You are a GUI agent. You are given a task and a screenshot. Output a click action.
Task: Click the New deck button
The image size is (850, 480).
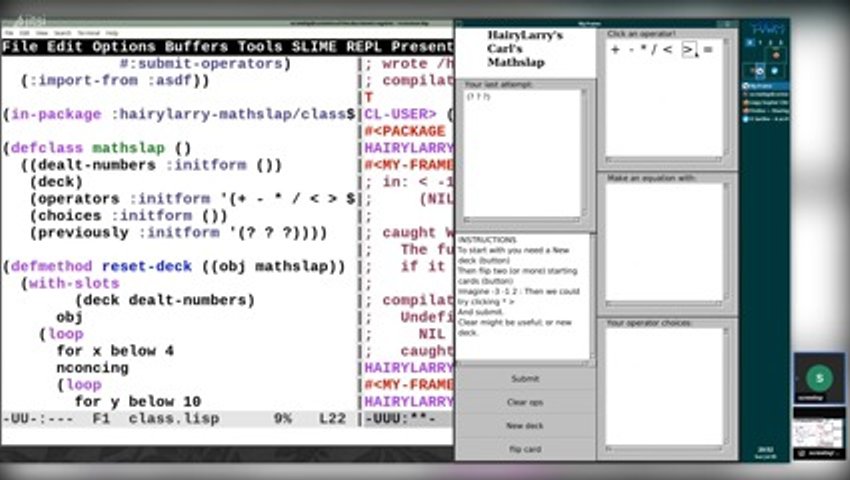point(525,426)
